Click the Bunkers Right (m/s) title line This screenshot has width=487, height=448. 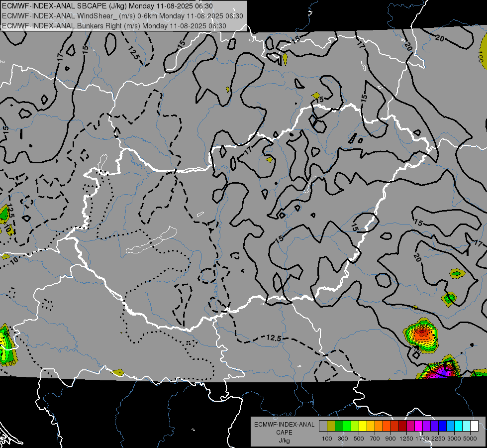click(114, 26)
